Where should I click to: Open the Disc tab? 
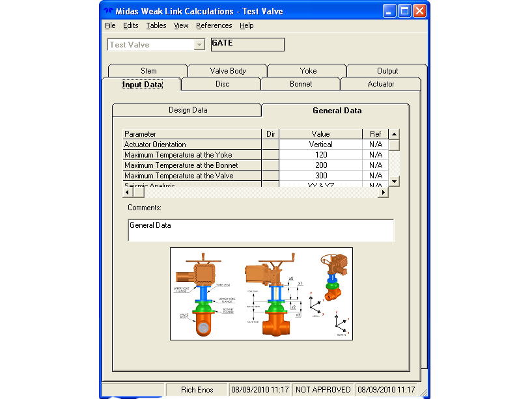222,84
